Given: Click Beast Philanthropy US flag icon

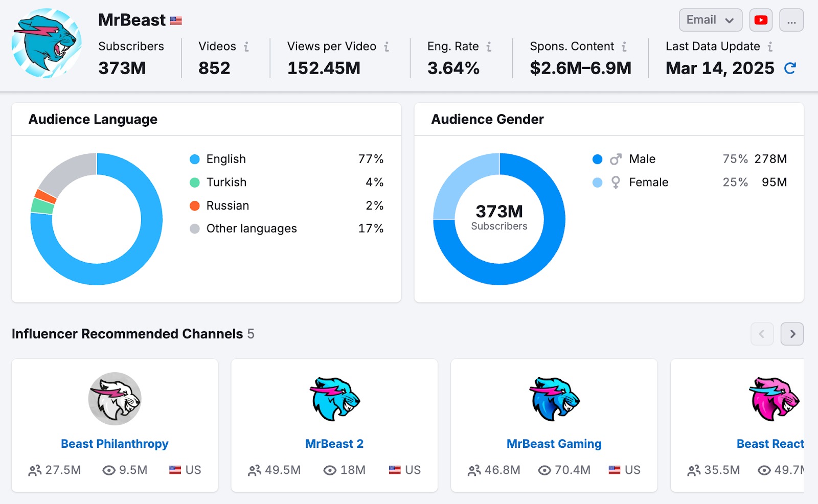Looking at the screenshot, I should pyautogui.click(x=175, y=470).
